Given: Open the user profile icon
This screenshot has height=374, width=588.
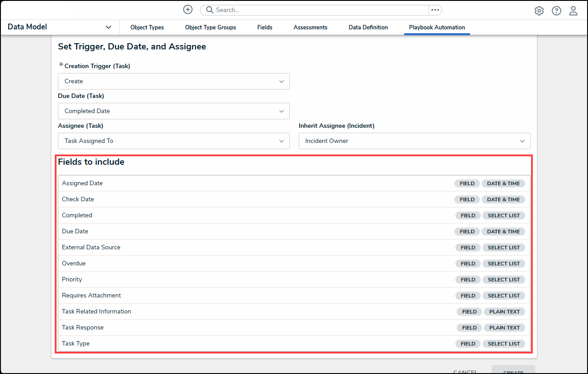Looking at the screenshot, I should pyautogui.click(x=573, y=11).
